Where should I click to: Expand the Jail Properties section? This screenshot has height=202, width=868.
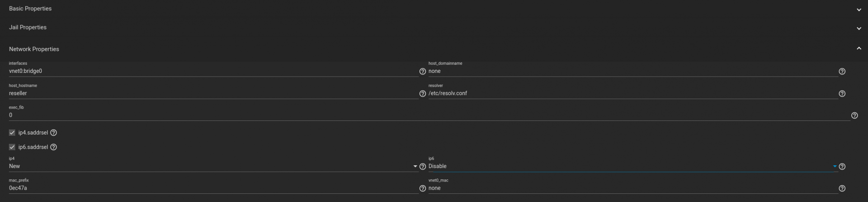(x=434, y=28)
